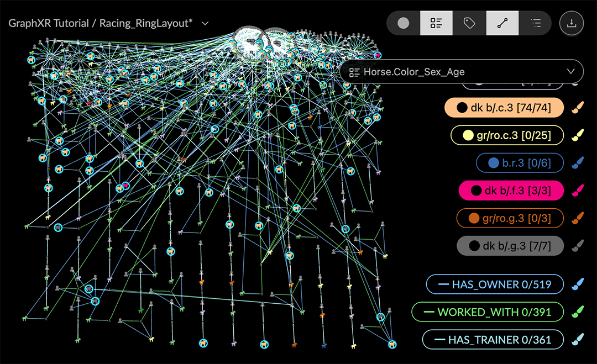Click the green paintbrush for WORKED_WITH
597x364 pixels.
(x=577, y=312)
